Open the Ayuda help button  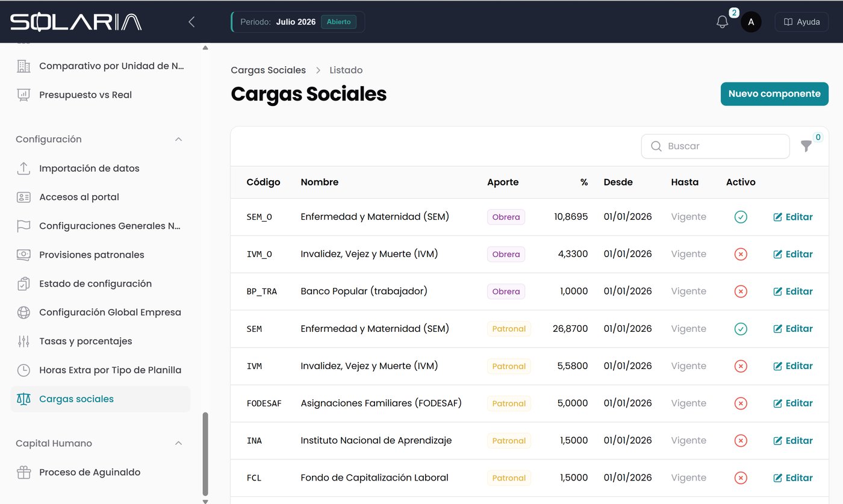click(801, 22)
